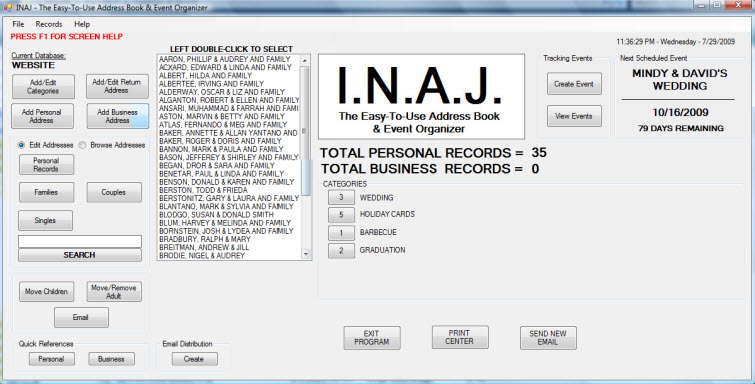
Task: Click the address list scrollbar down arrow
Action: pos(305,254)
